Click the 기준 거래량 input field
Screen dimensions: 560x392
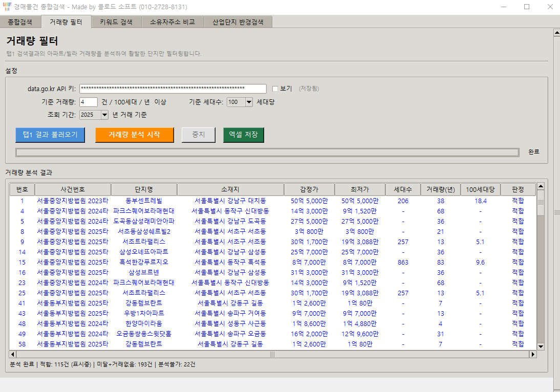tap(89, 102)
